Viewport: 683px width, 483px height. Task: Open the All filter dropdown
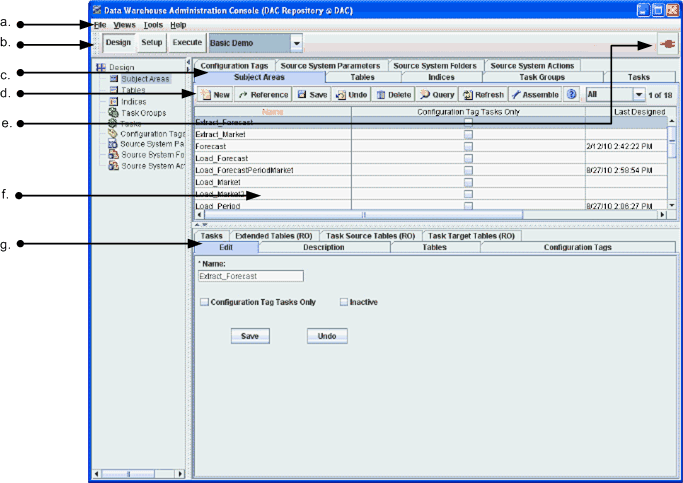pos(639,94)
